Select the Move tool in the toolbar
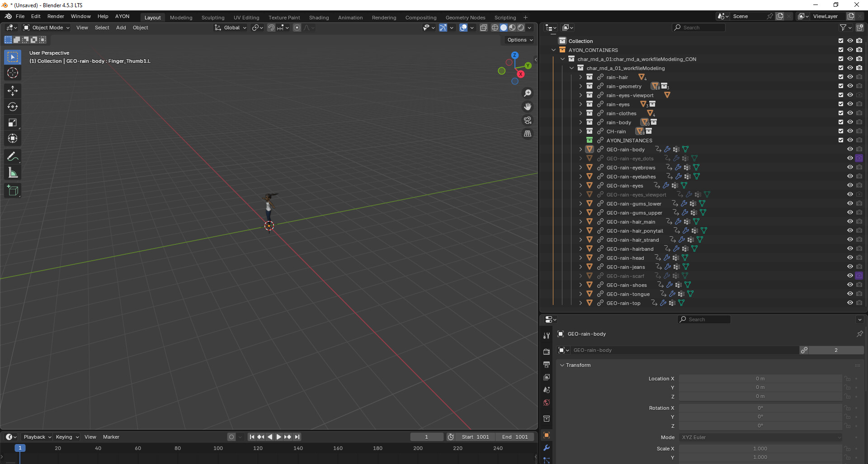Viewport: 868px width, 464px height. tap(13, 91)
